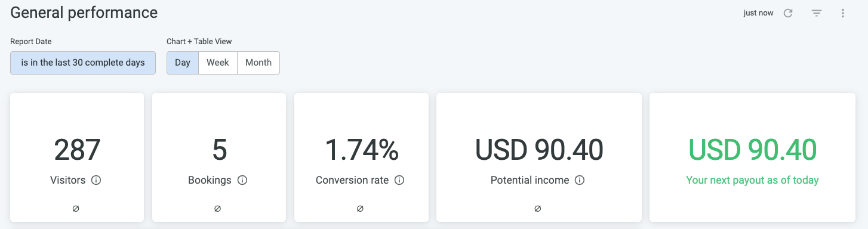This screenshot has width=868, height=229.
Task: Click the empty-set symbol under Visitors
Action: 76,209
